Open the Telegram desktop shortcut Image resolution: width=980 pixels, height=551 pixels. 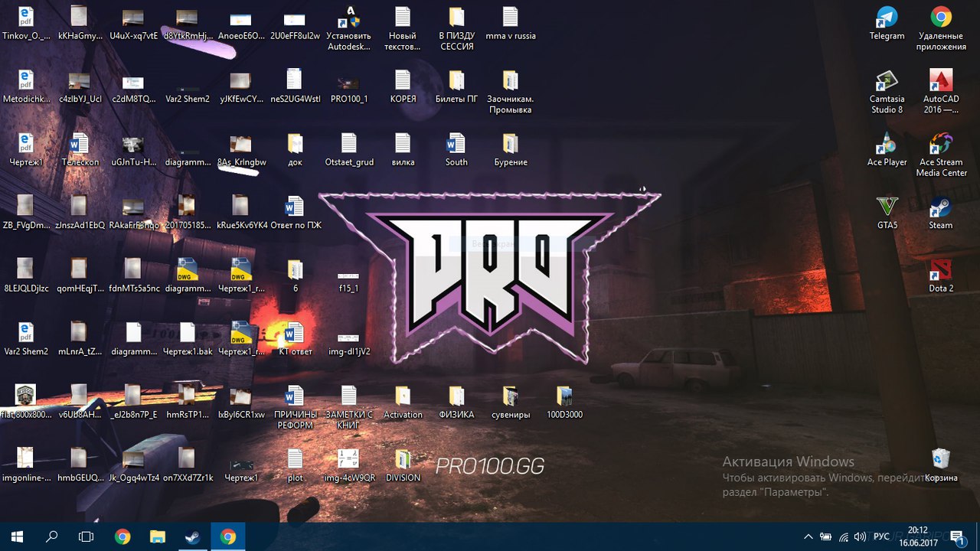(887, 24)
